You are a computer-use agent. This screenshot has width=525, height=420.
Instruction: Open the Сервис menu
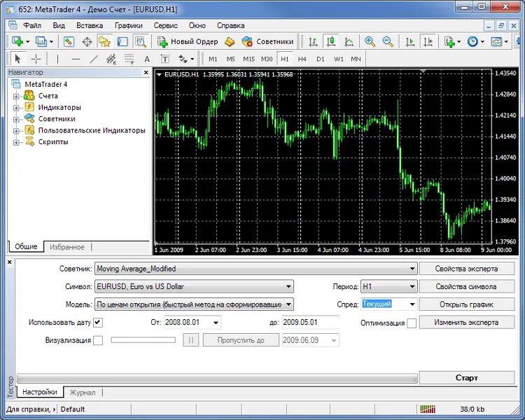[166, 25]
